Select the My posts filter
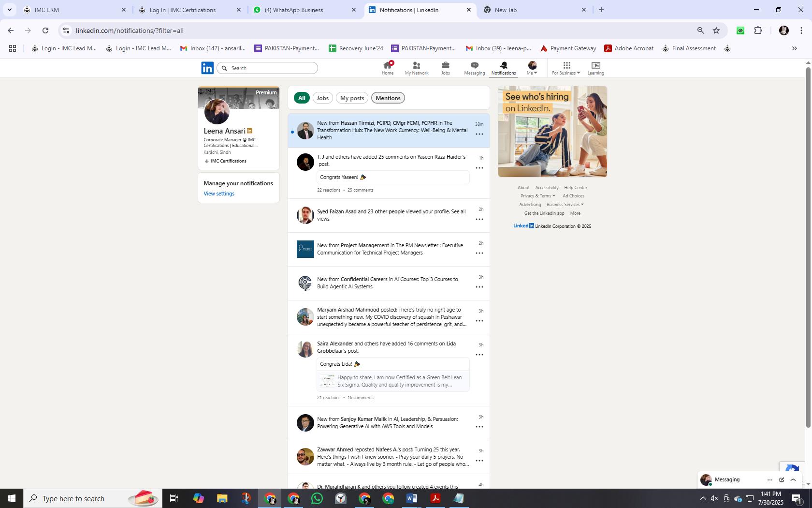Screen dimensions: 812x508 352,98
